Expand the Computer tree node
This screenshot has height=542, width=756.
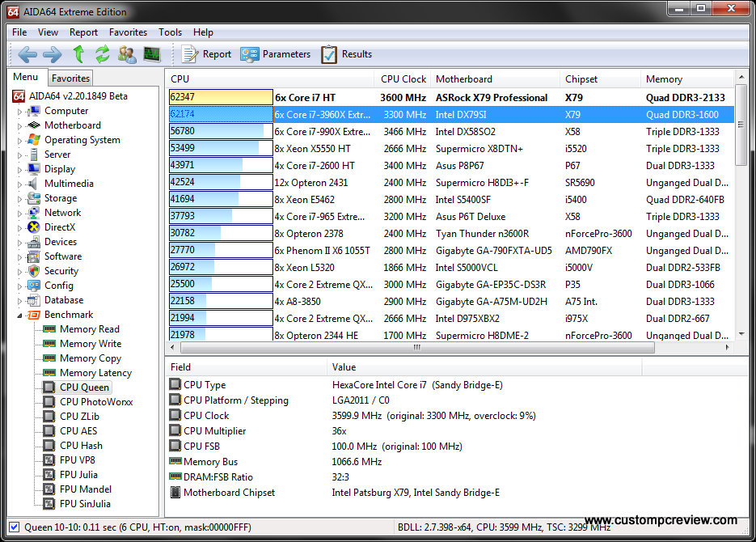tap(19, 112)
